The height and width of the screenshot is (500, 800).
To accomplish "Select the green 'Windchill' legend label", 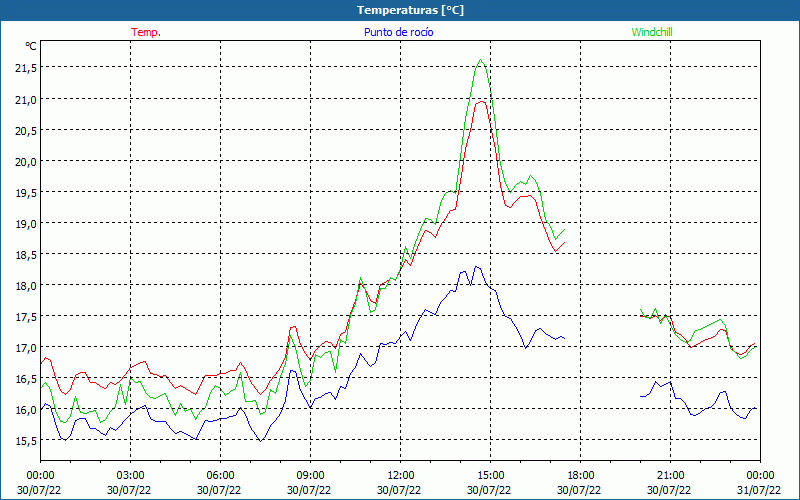I will pyautogui.click(x=652, y=32).
